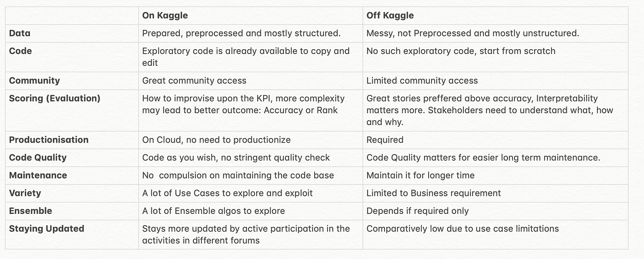Click the 'On Kaggle' column header
This screenshot has height=259, width=644.
coord(165,16)
